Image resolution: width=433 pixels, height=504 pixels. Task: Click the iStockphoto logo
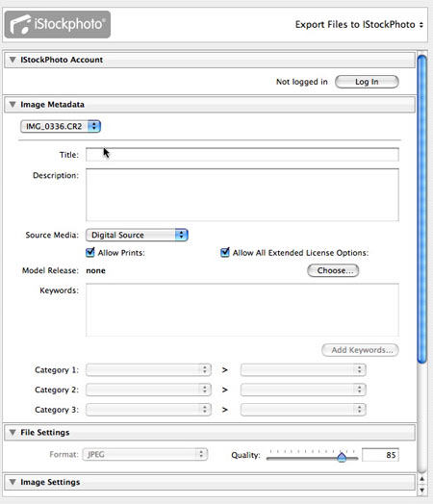coord(58,24)
